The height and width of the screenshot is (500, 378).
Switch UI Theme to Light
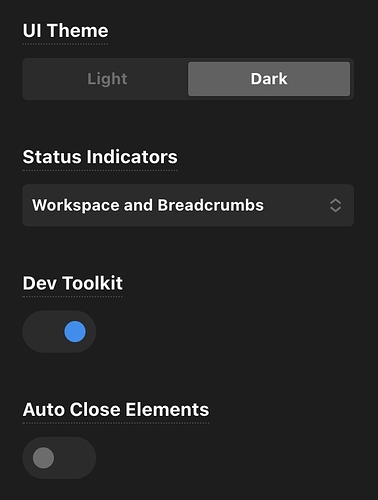107,79
